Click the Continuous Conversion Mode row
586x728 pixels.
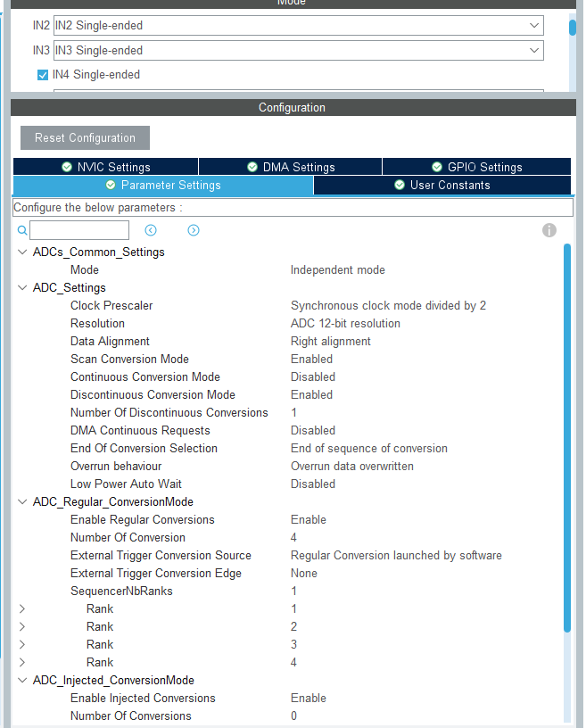288,377
